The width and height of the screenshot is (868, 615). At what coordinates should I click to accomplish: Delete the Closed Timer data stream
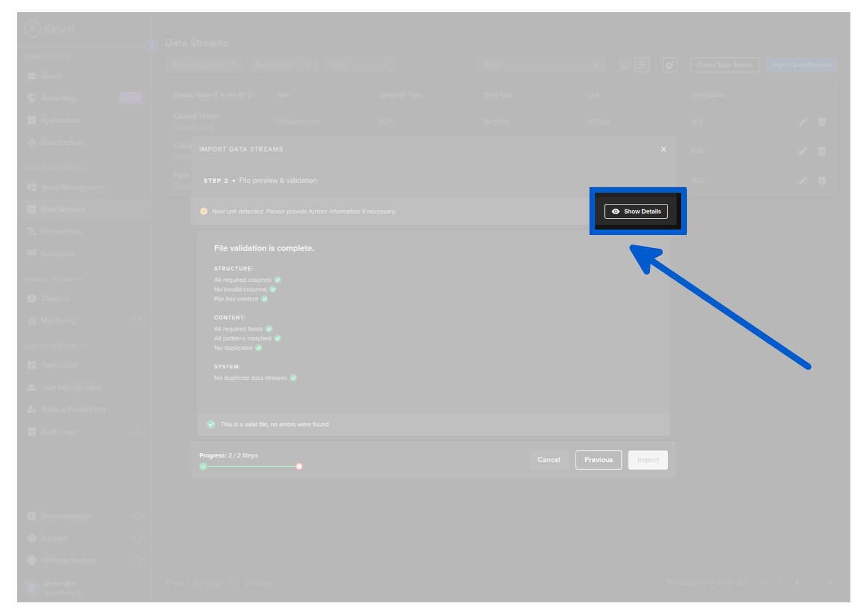click(x=821, y=122)
